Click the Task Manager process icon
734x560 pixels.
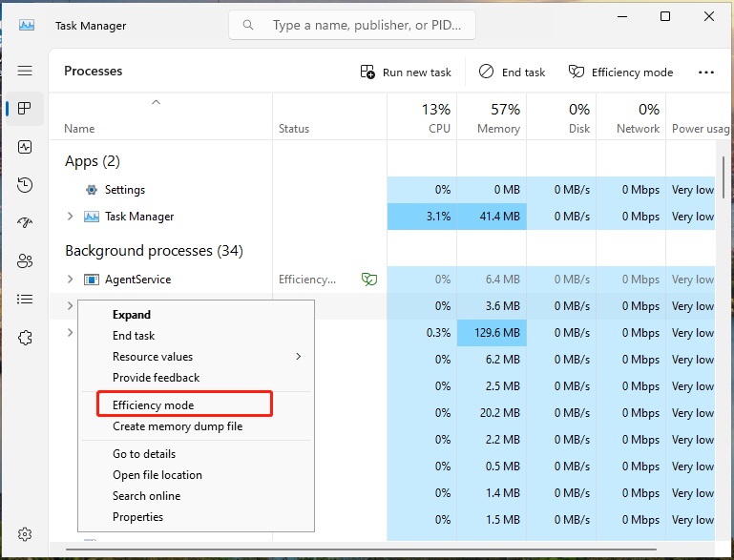[92, 217]
